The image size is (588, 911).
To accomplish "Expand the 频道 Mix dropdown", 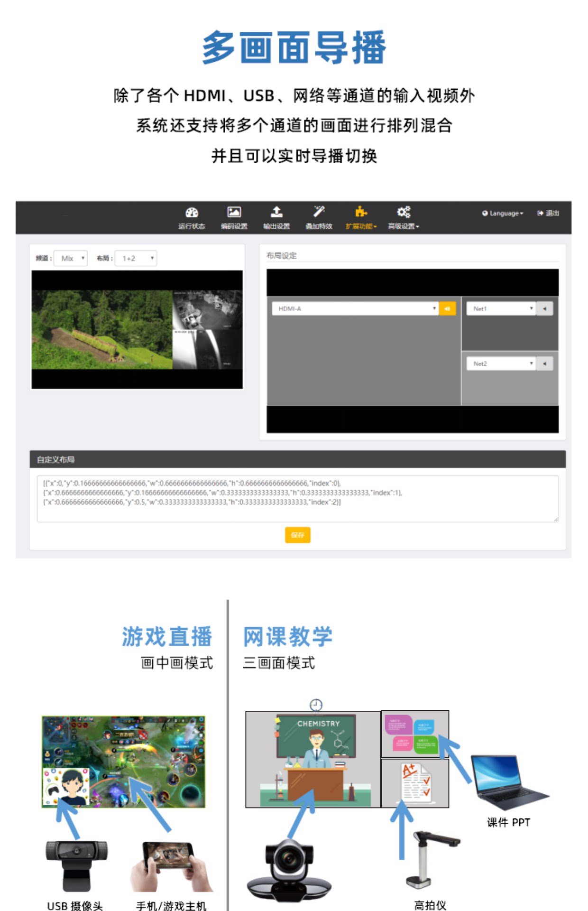I will point(71,258).
